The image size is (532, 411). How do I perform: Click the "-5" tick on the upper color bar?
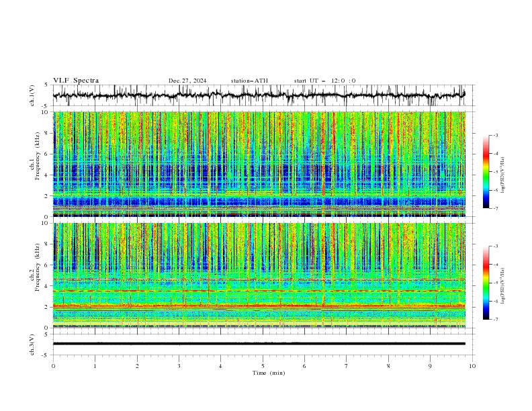click(x=496, y=172)
